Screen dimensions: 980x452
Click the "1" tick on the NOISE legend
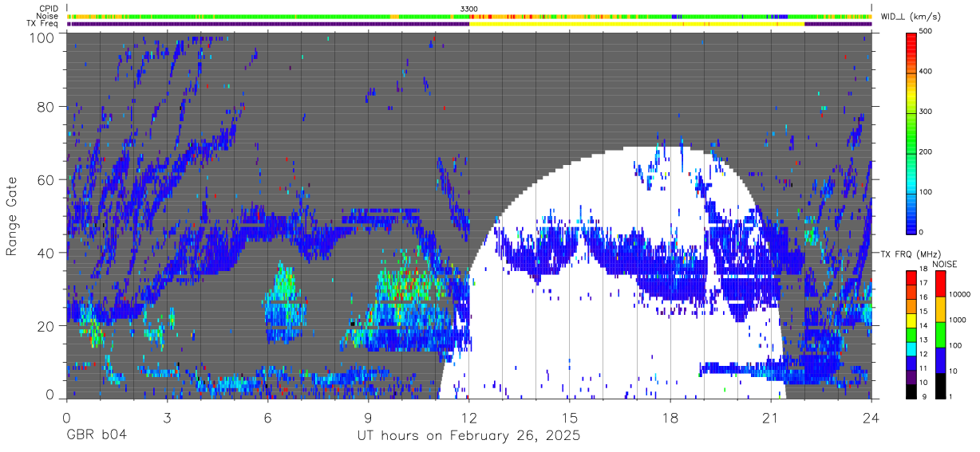(x=950, y=396)
